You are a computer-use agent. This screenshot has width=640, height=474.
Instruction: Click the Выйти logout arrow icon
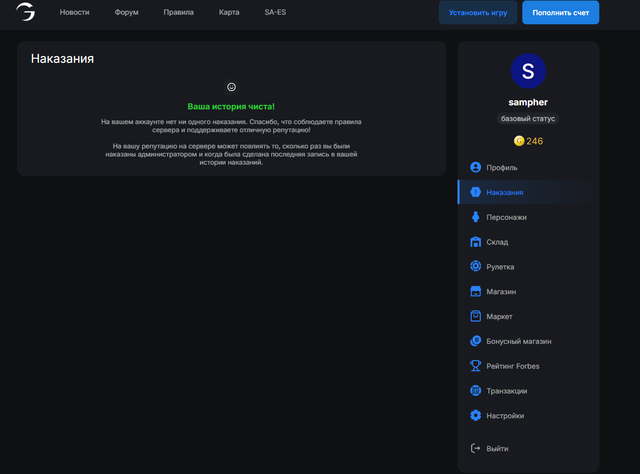click(475, 448)
